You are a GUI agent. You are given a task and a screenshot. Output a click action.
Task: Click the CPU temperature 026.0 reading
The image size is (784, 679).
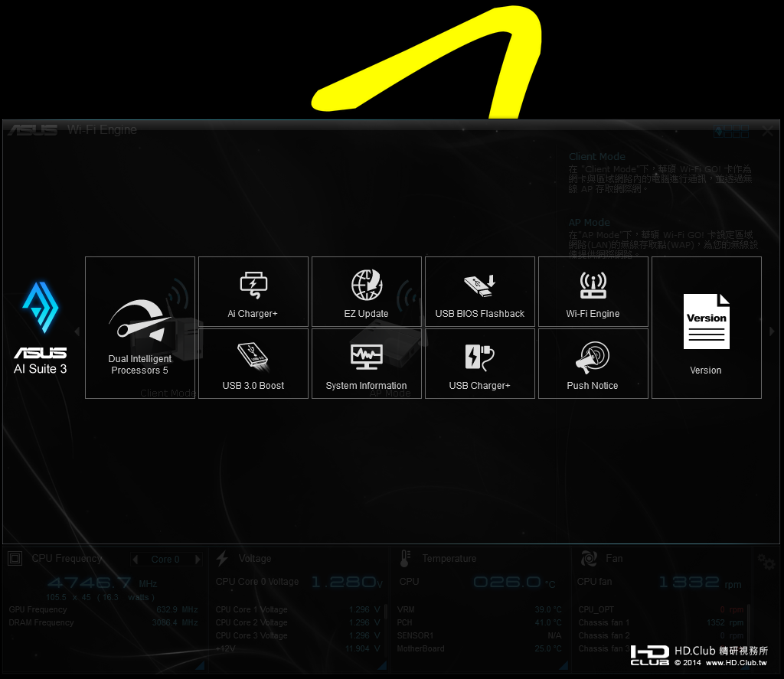514,583
